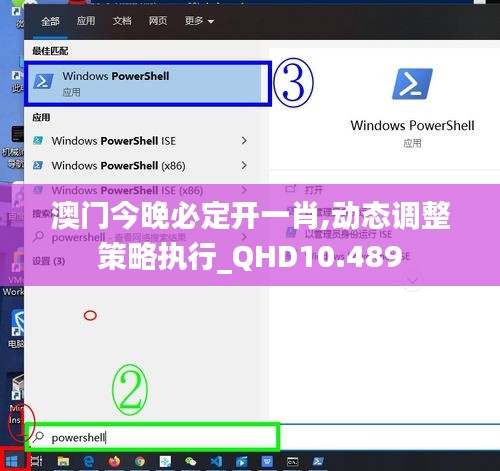The width and height of the screenshot is (500, 471).
Task: Expand options for Windows PowerShell ISE
Action: click(x=244, y=141)
